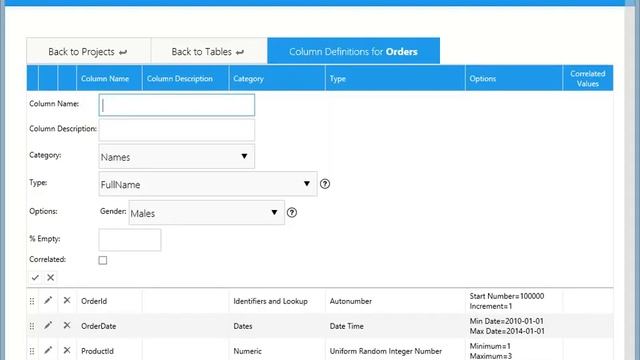This screenshot has height=360, width=640.
Task: Open the Gender dropdown showing Males
Action: pos(207,212)
